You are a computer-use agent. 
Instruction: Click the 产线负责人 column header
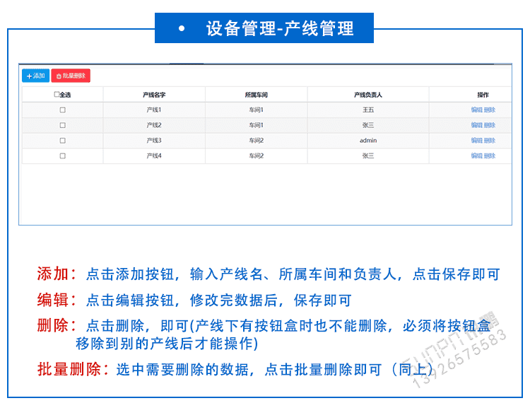(x=368, y=95)
